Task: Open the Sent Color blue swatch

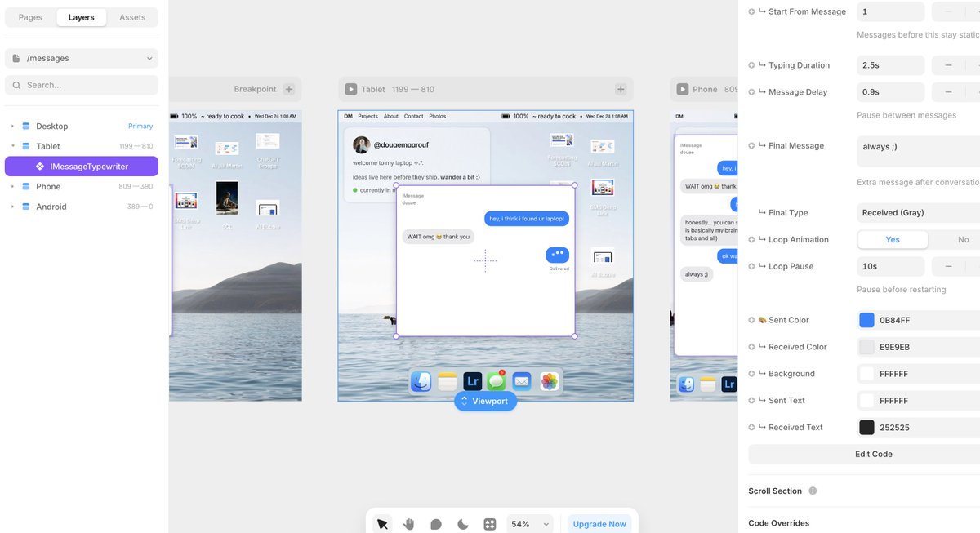Action: click(x=866, y=320)
